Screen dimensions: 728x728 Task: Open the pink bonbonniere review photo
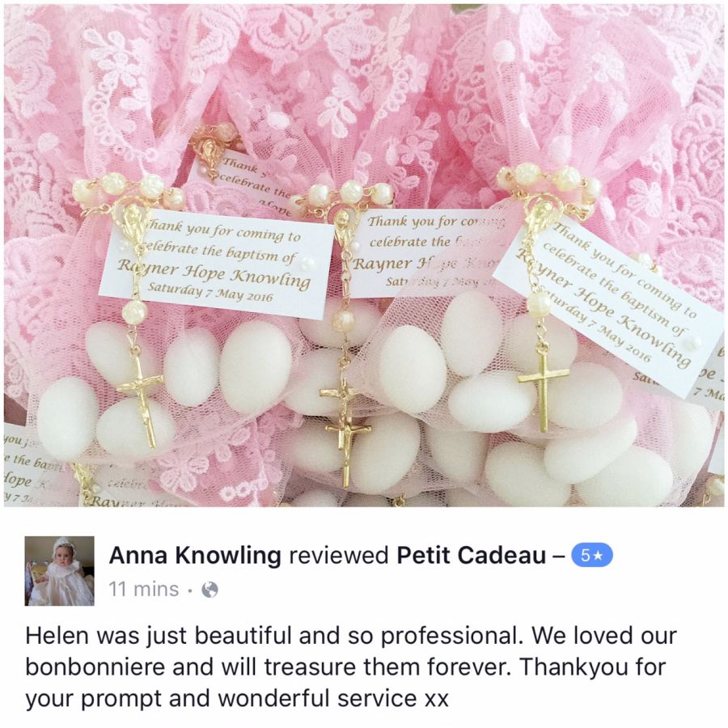pyautogui.click(x=364, y=256)
